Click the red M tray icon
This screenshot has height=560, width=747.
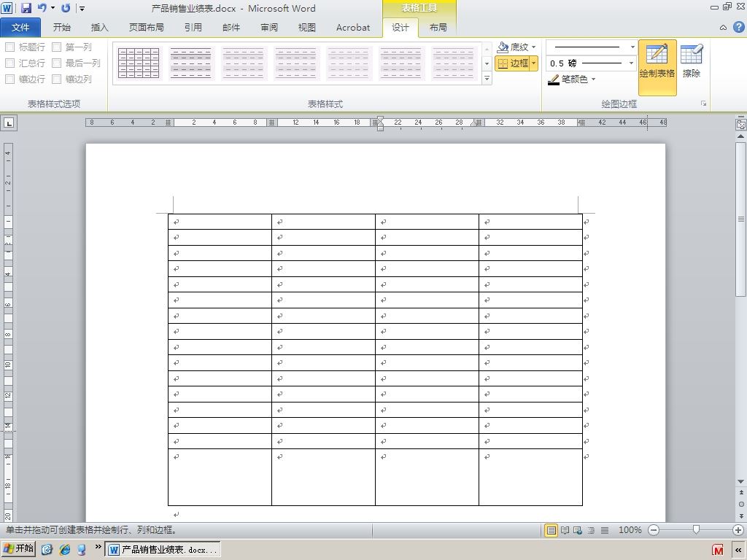[x=718, y=550]
